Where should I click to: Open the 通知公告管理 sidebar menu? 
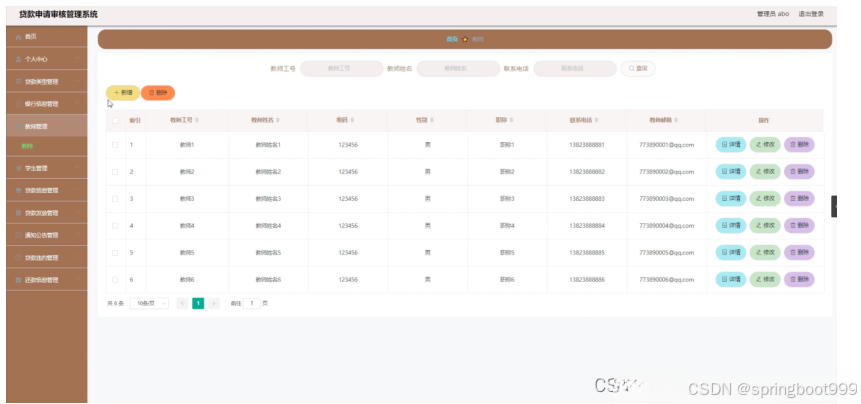pos(47,235)
